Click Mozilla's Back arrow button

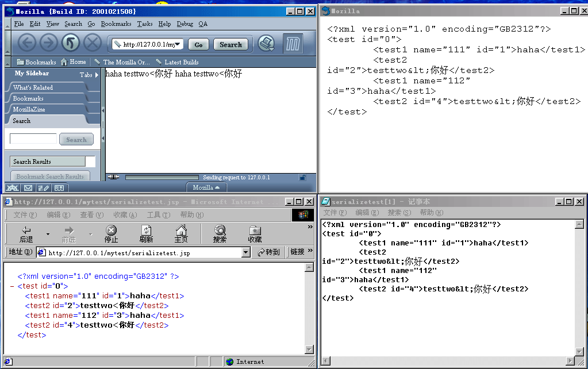(26, 43)
